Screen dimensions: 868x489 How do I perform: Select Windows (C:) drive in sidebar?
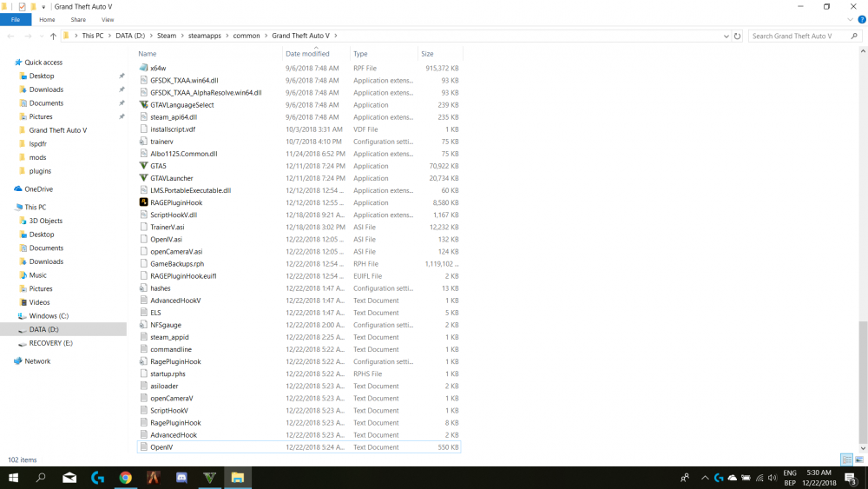point(49,315)
